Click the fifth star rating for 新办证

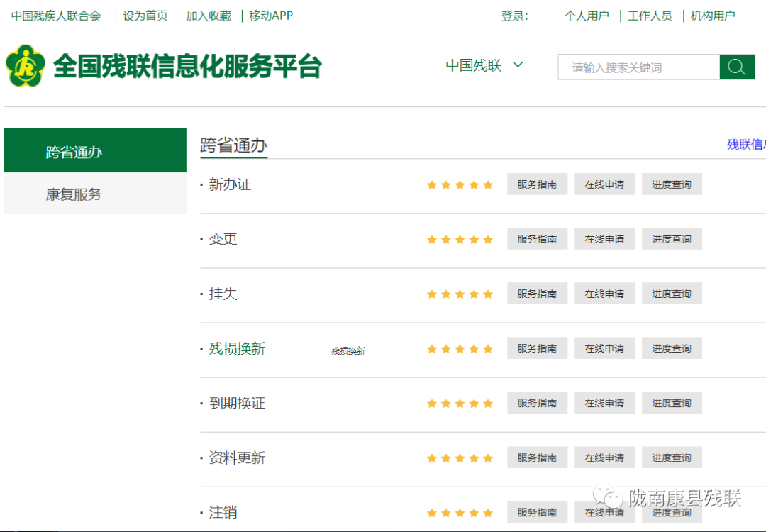point(488,184)
